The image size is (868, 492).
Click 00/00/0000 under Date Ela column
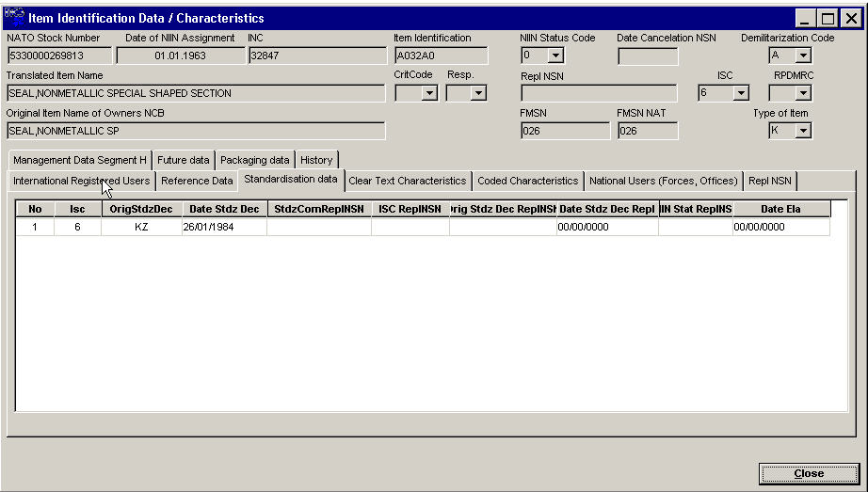point(781,227)
